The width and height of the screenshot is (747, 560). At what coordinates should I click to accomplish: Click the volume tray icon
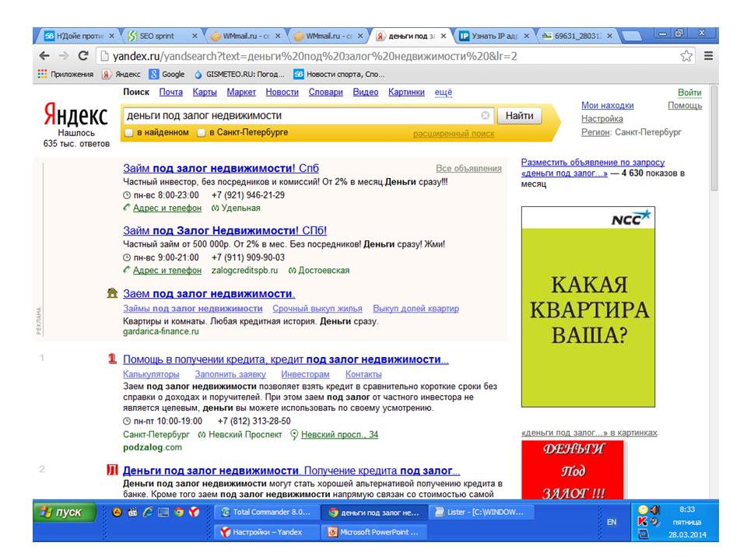tap(655, 510)
